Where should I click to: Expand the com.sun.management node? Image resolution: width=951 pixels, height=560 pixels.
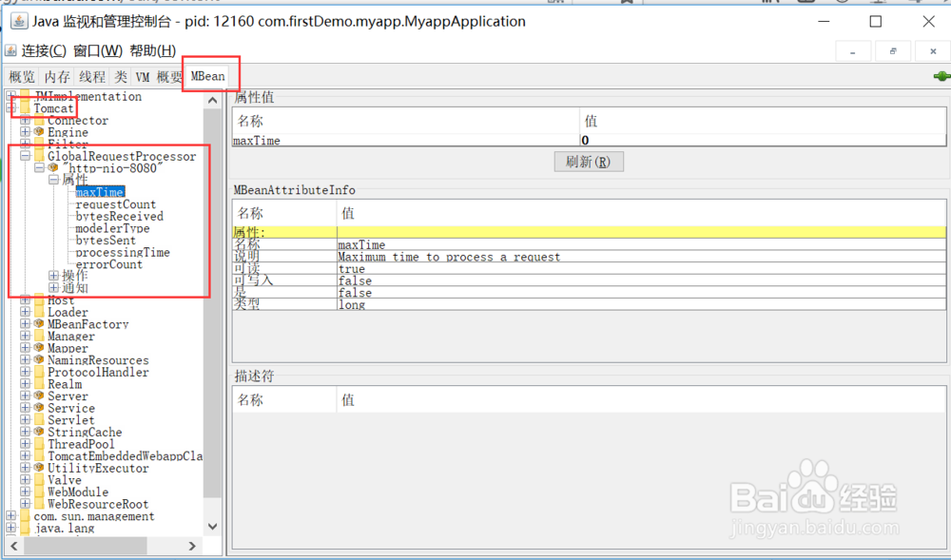click(10, 515)
